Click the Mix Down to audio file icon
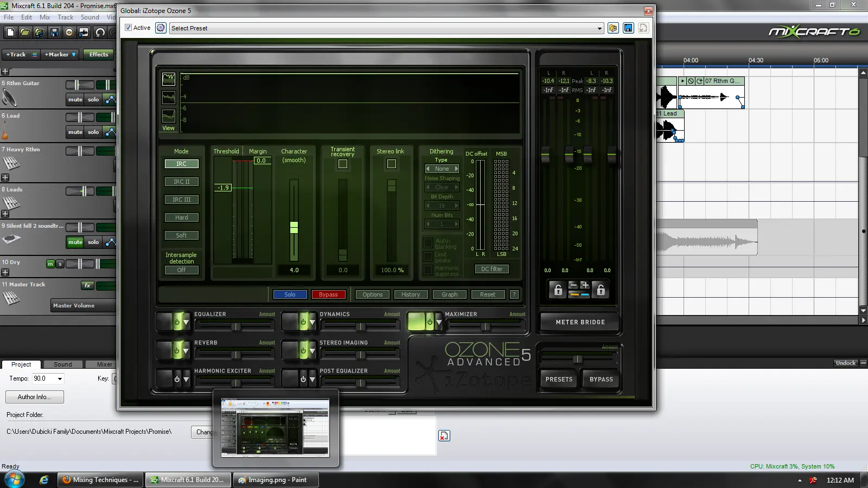 pos(84,33)
